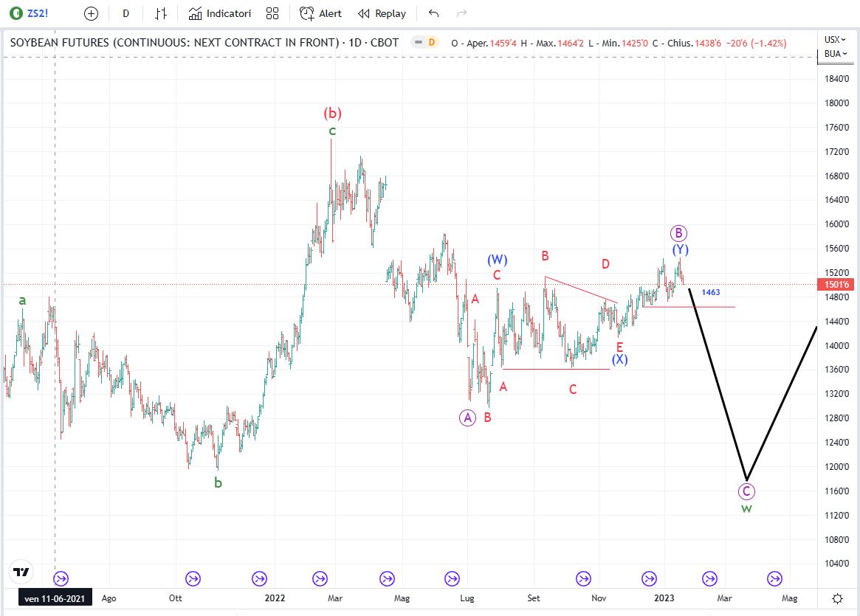The image size is (860, 616).
Task: Open event marker below ven 11-06-2021 date
Action: click(61, 578)
